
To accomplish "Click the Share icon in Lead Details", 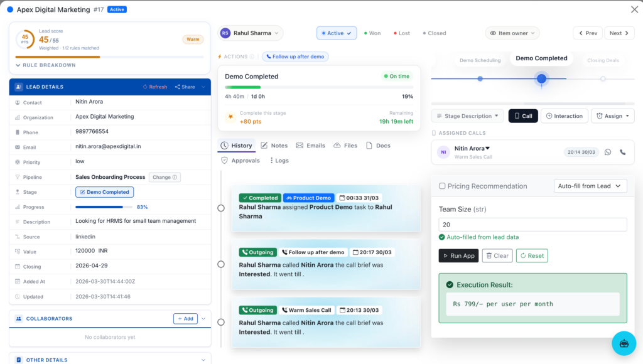I will (177, 87).
